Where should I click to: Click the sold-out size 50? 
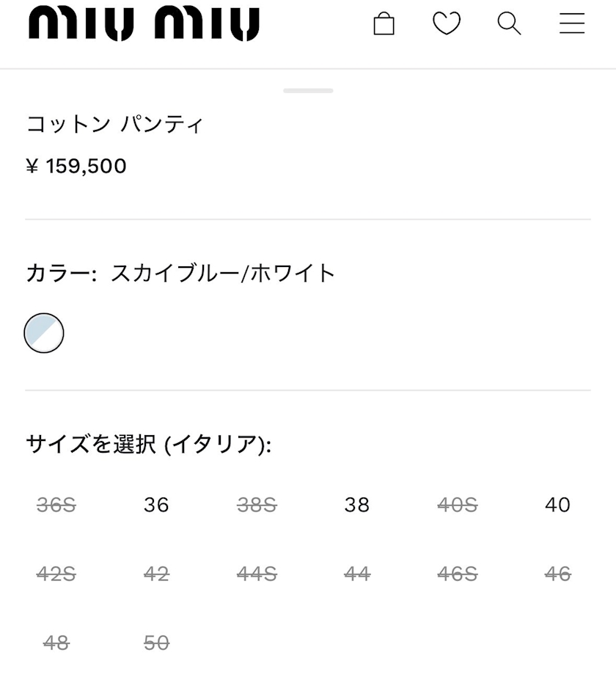(156, 643)
